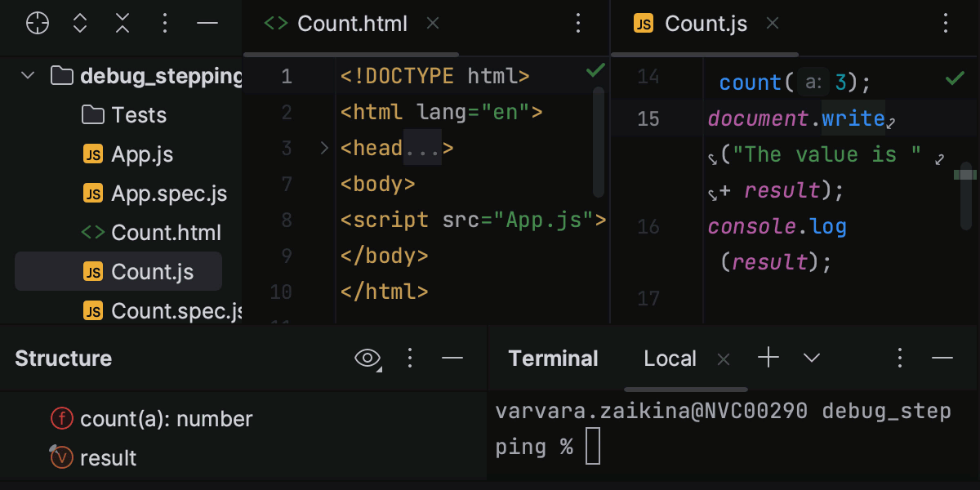Collapse the debug_stepping project folder
This screenshot has height=490, width=980.
click(x=27, y=75)
